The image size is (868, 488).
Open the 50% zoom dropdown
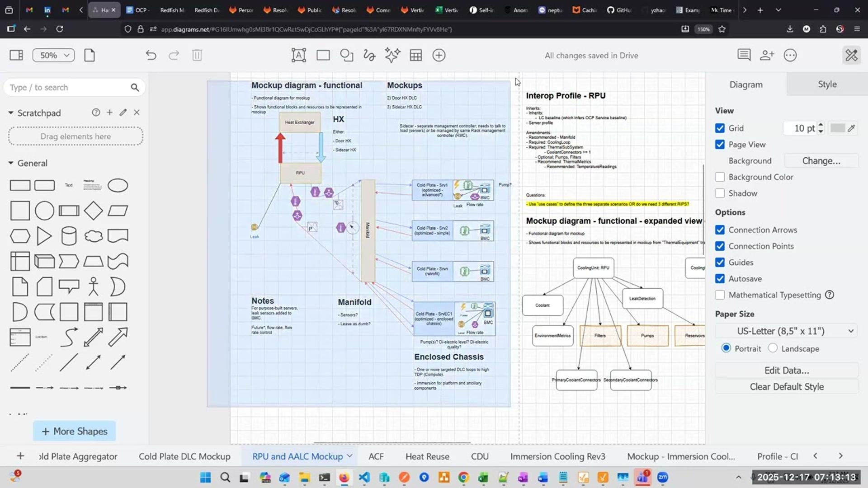[x=53, y=55]
